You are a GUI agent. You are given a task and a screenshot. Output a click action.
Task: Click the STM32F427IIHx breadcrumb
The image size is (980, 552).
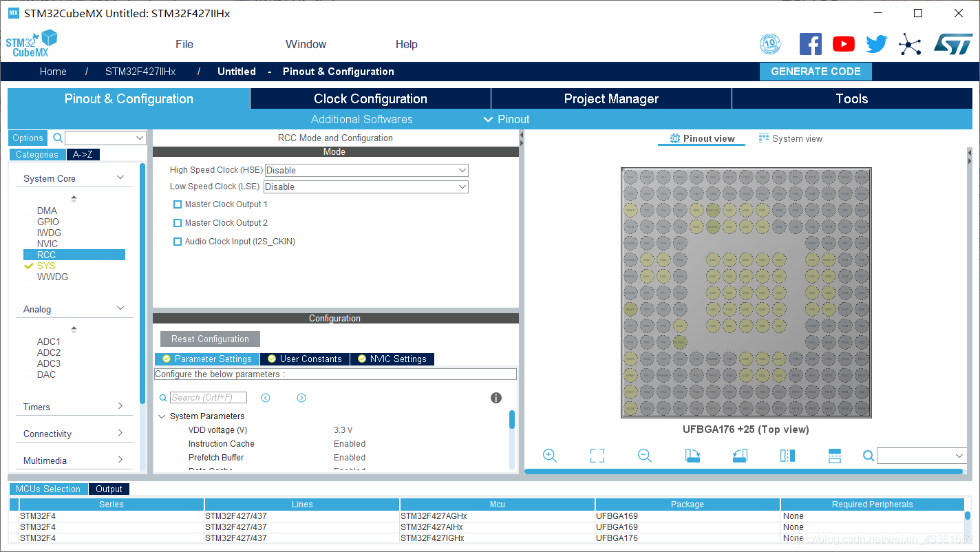[x=140, y=72]
